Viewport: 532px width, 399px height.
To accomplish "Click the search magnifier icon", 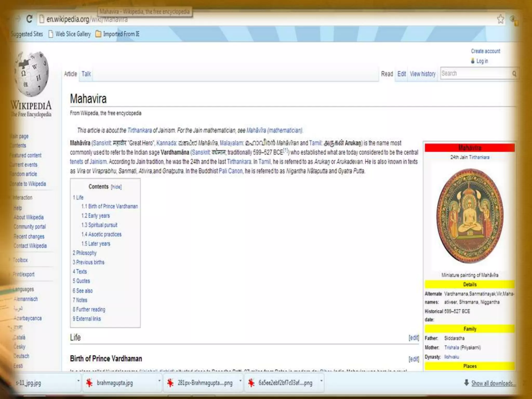I will [514, 74].
